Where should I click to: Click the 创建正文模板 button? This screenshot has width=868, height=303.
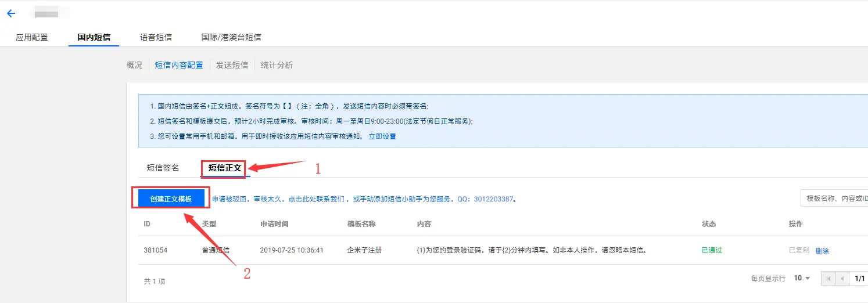(171, 199)
